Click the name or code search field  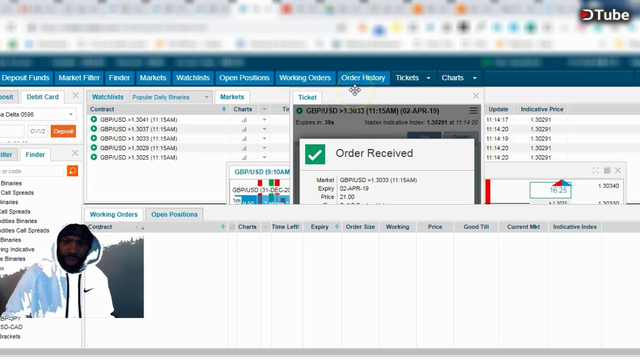click(x=31, y=171)
